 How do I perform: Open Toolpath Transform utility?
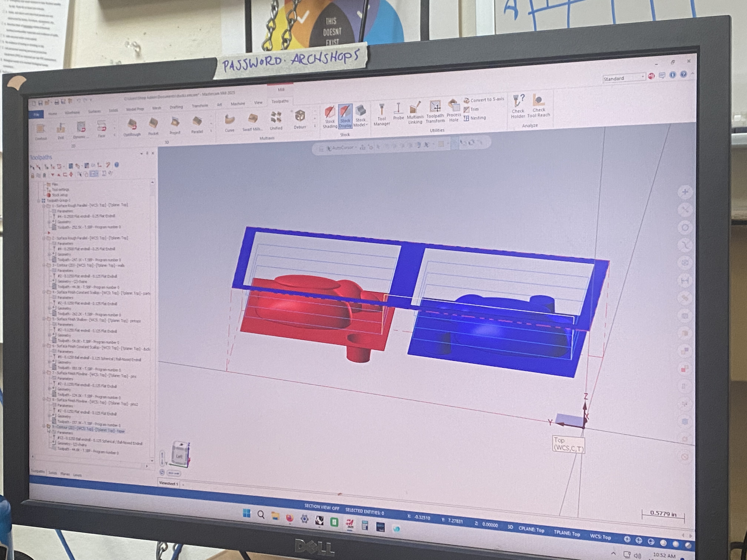click(x=435, y=112)
